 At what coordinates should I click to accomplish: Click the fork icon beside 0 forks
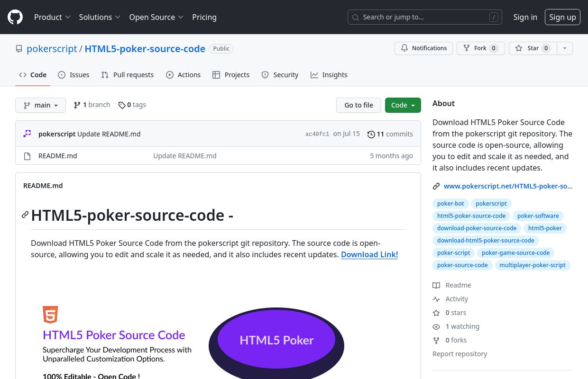coord(436,340)
